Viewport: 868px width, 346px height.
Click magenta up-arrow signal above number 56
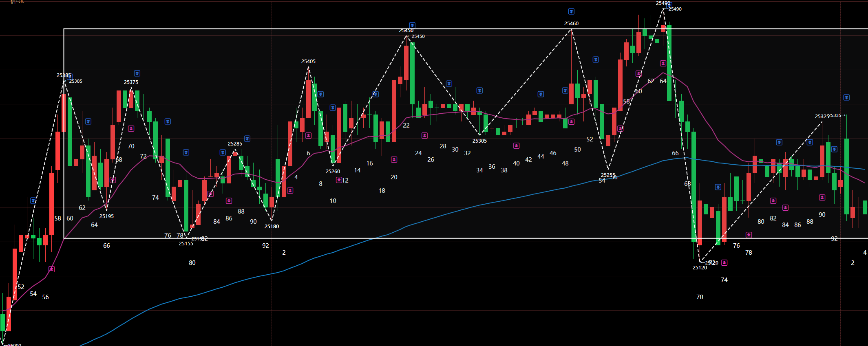pos(51,269)
